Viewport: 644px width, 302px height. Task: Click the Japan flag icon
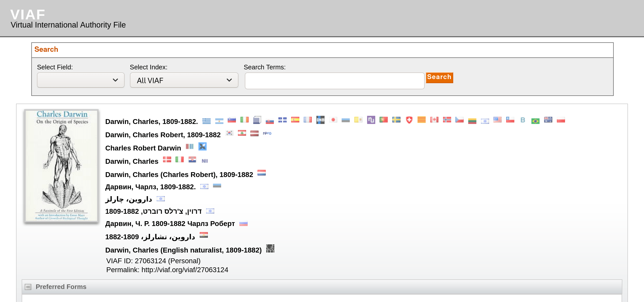point(333,120)
